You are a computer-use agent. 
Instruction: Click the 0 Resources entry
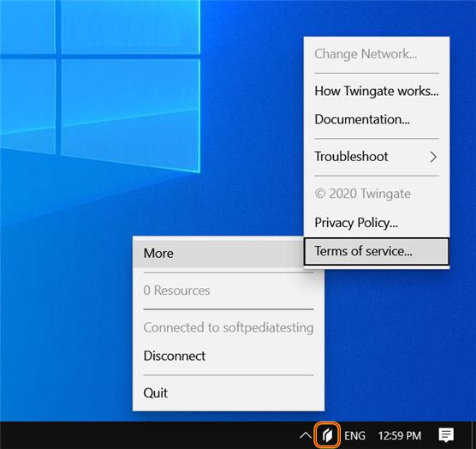229,290
